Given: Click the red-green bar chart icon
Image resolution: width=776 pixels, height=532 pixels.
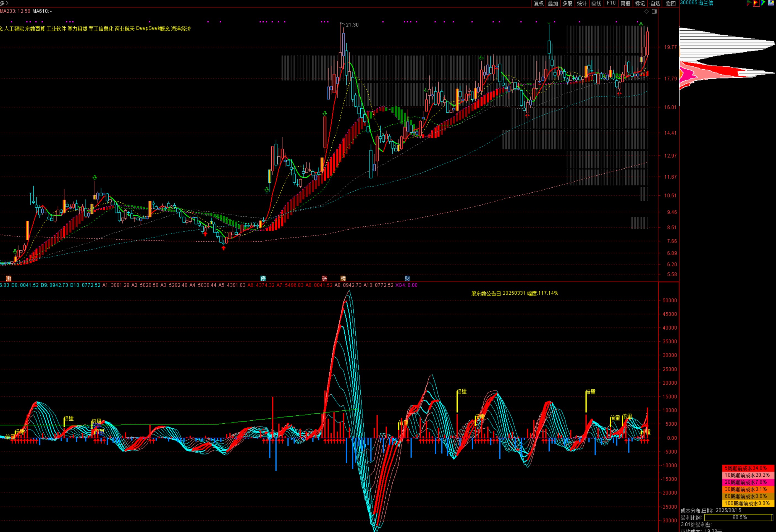Looking at the screenshot, I should [x=749, y=3].
